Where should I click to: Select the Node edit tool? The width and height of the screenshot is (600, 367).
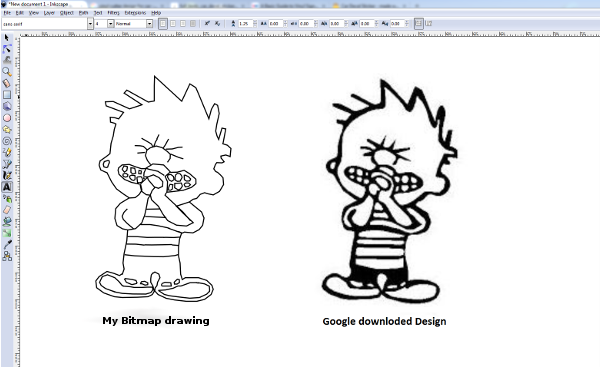(7, 49)
